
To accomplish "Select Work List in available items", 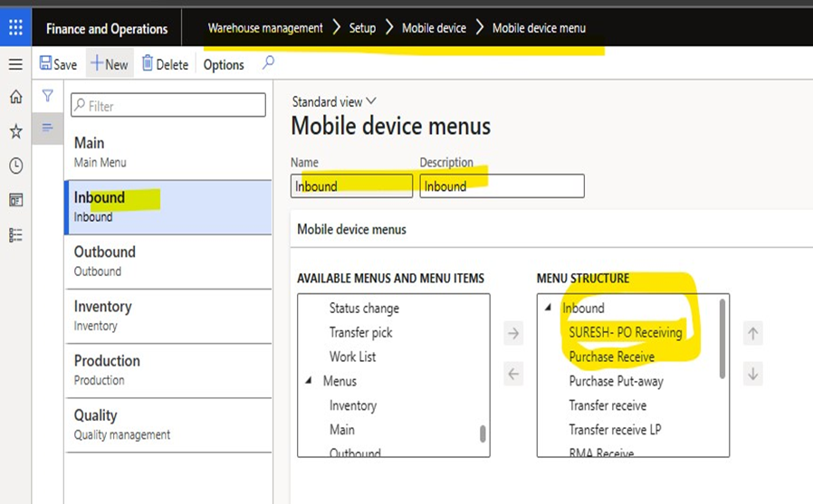I will pos(352,357).
